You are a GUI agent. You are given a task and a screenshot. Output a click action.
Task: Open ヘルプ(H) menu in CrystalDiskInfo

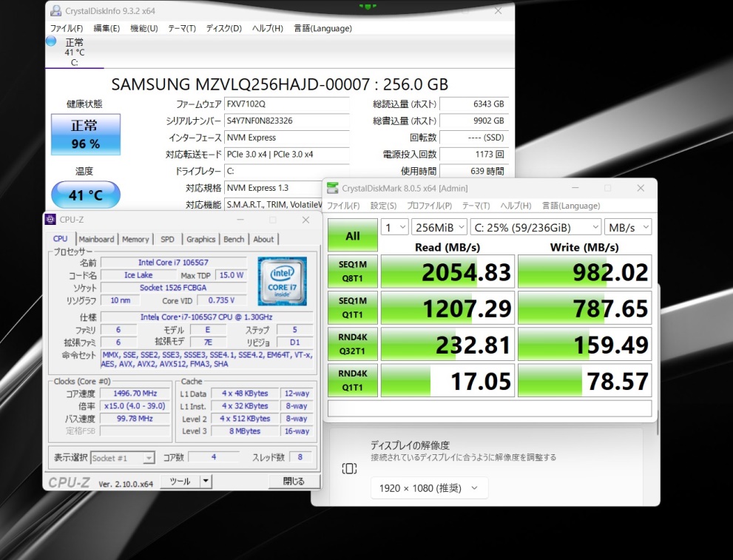click(x=268, y=28)
